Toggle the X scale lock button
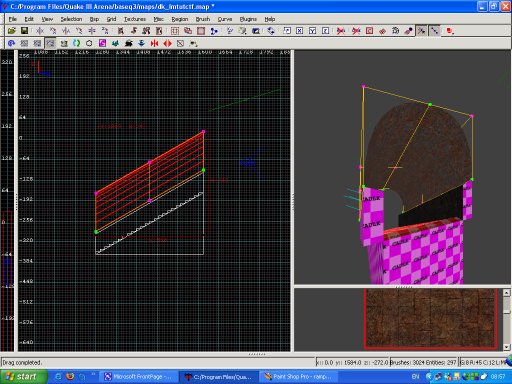Screen dimensions: 512x384 pyautogui.click(x=299, y=31)
